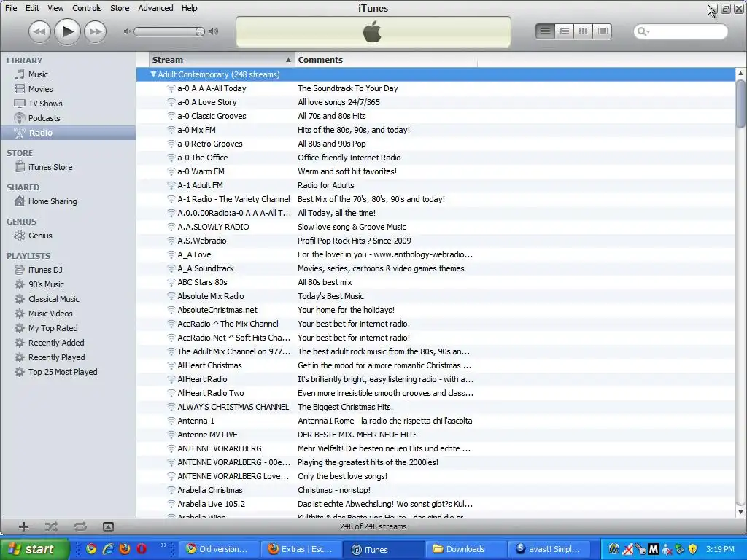Open the File menu
The image size is (747, 560).
(x=11, y=8)
